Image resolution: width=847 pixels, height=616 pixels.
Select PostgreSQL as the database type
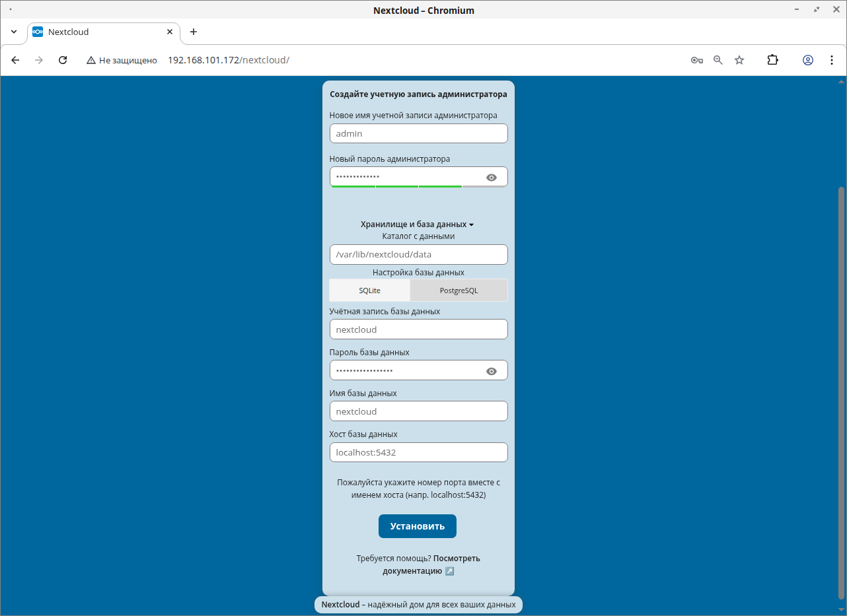(x=459, y=291)
